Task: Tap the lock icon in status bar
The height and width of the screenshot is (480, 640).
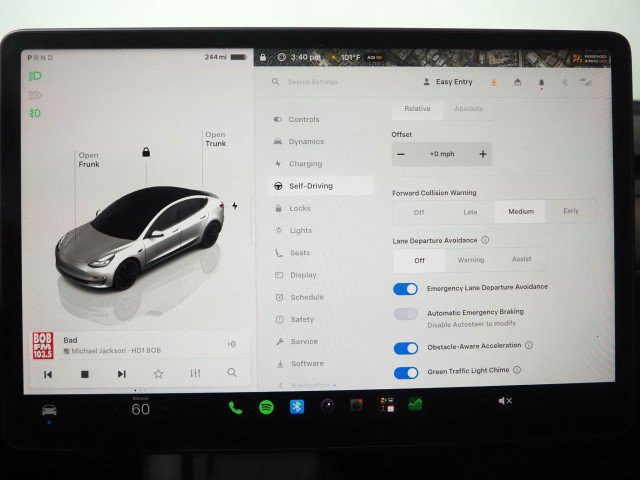Action: pos(263,57)
